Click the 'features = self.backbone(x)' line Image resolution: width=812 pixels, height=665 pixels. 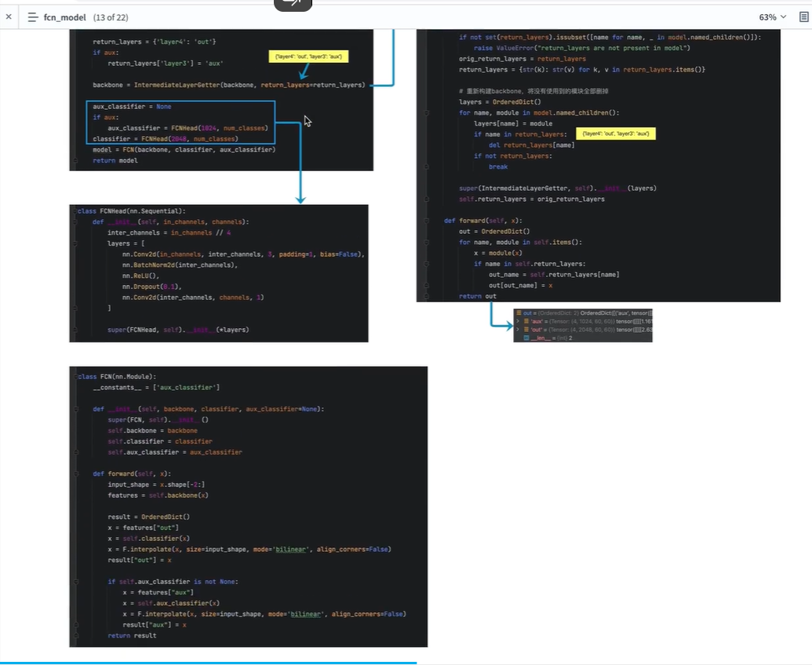[158, 495]
